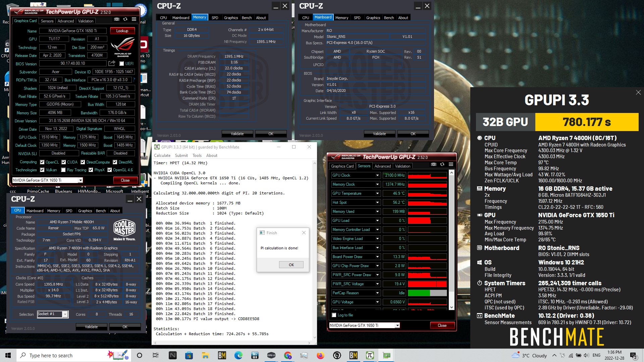Click Close in the GPU-Z Sensors window
644x362 pixels.
442,325
